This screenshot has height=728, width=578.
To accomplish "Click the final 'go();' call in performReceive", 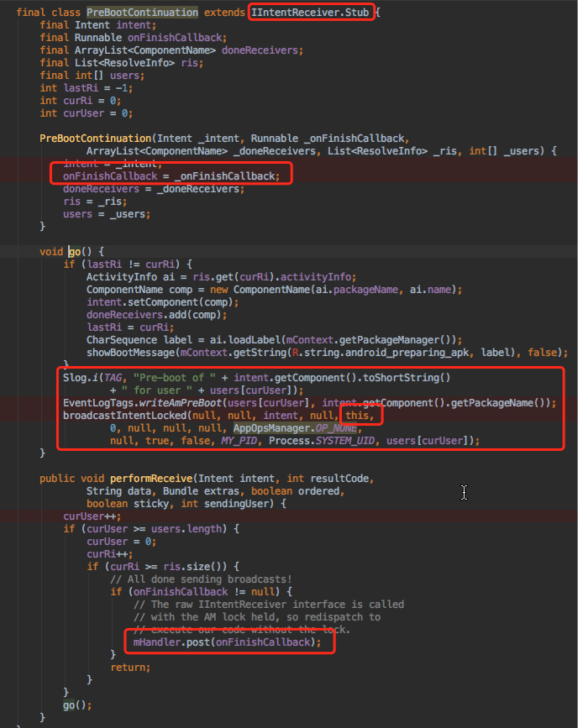I will pos(77,704).
